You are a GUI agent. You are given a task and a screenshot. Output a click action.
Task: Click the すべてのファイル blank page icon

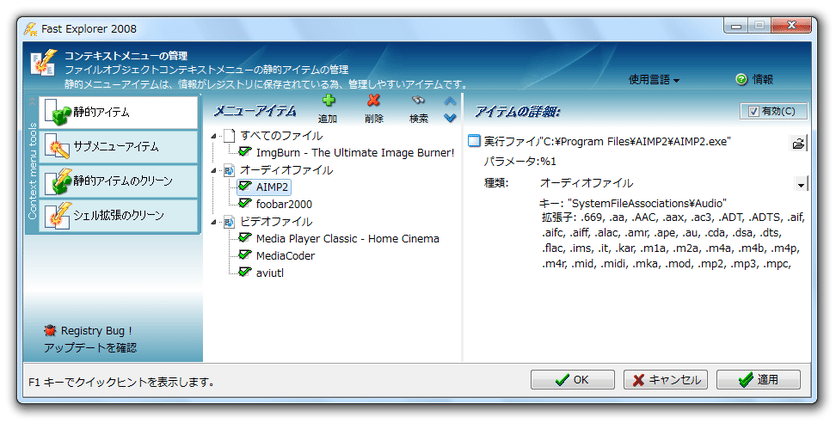click(229, 135)
